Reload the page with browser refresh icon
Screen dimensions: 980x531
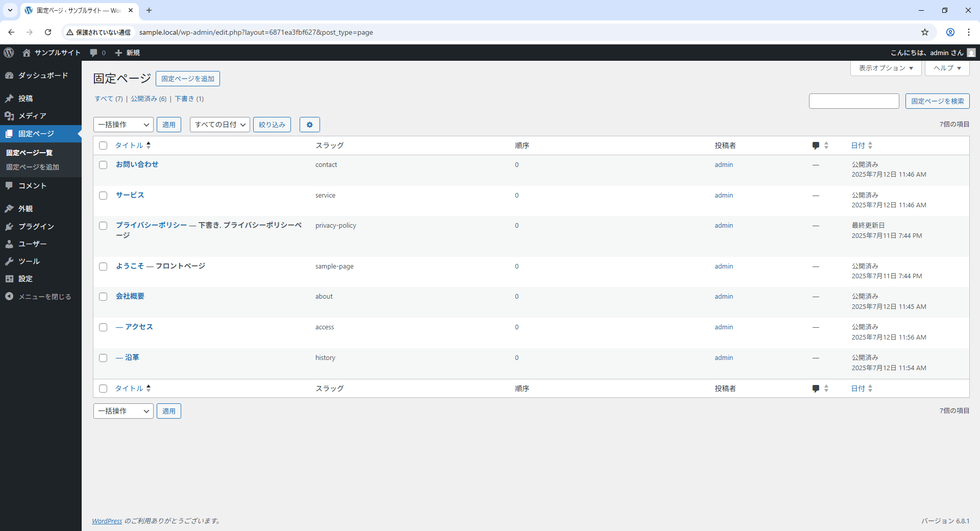[48, 32]
